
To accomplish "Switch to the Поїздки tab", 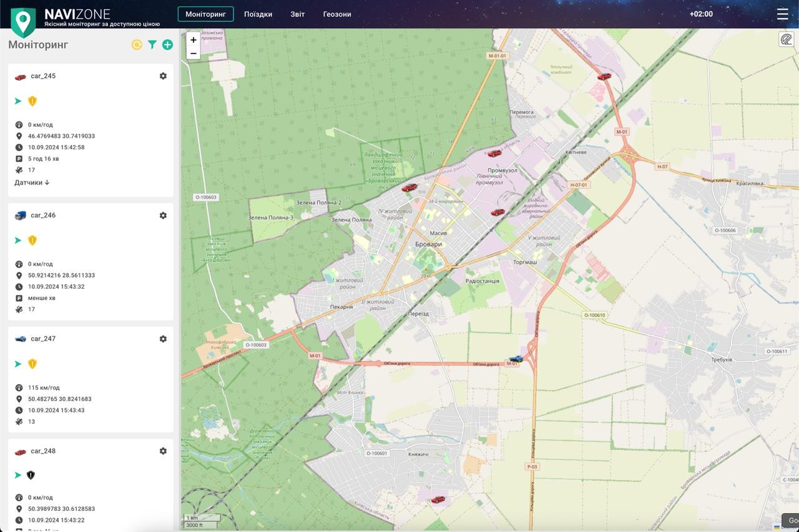I will pyautogui.click(x=258, y=13).
